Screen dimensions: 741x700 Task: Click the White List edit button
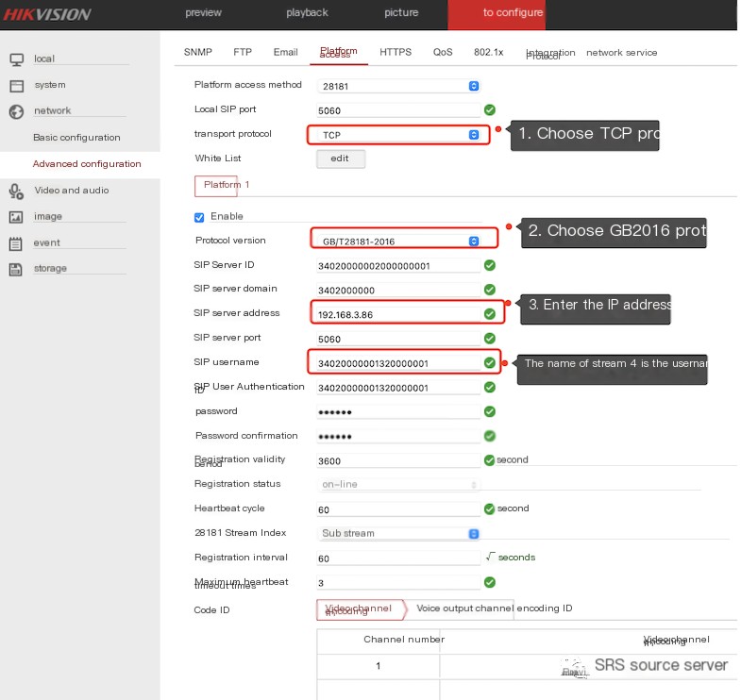[x=340, y=158]
